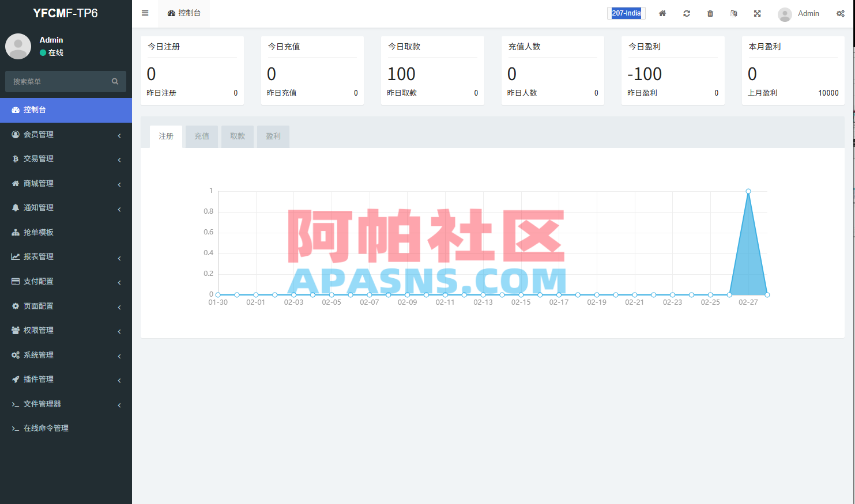The height and width of the screenshot is (504, 855).
Task: Click the search magnifier in the sidebar
Action: click(x=115, y=81)
